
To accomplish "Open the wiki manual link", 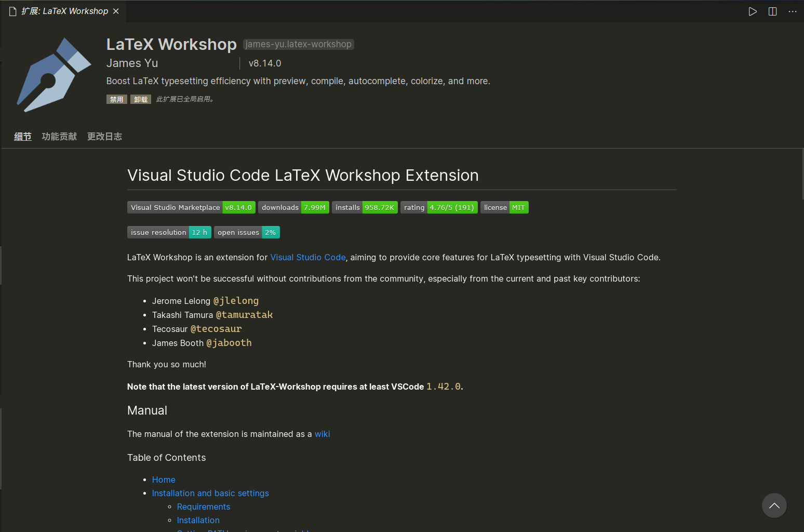I will [322, 434].
